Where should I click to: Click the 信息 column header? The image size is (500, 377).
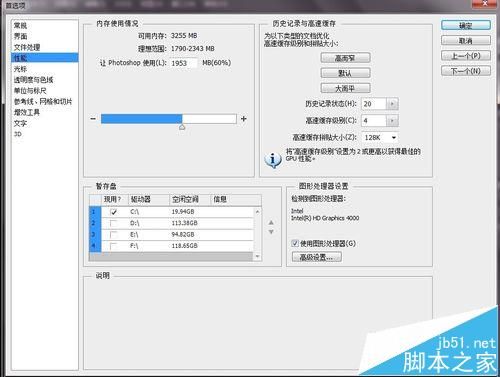[x=236, y=199]
